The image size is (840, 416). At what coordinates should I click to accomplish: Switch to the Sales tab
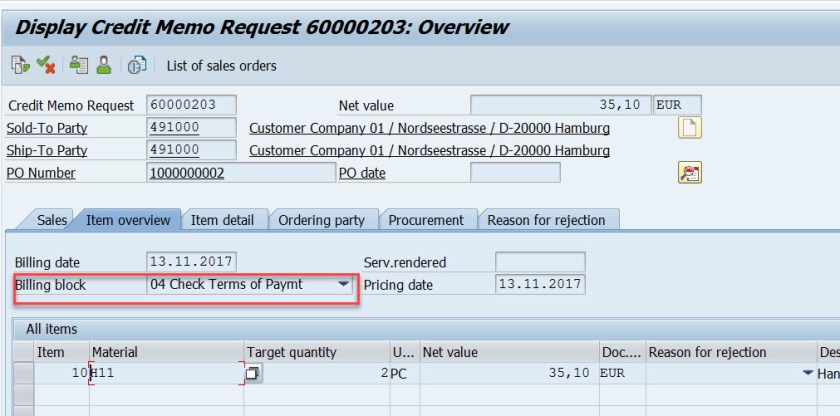click(51, 220)
